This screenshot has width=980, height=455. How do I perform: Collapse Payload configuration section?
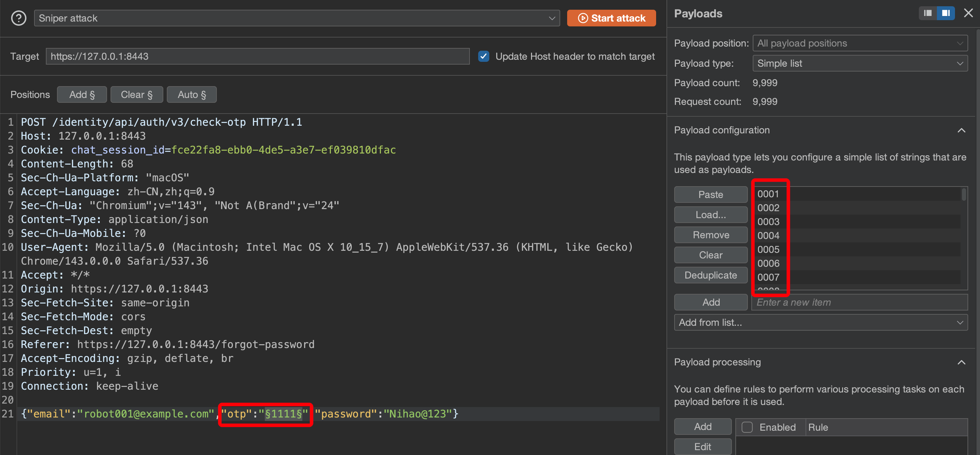coord(961,130)
